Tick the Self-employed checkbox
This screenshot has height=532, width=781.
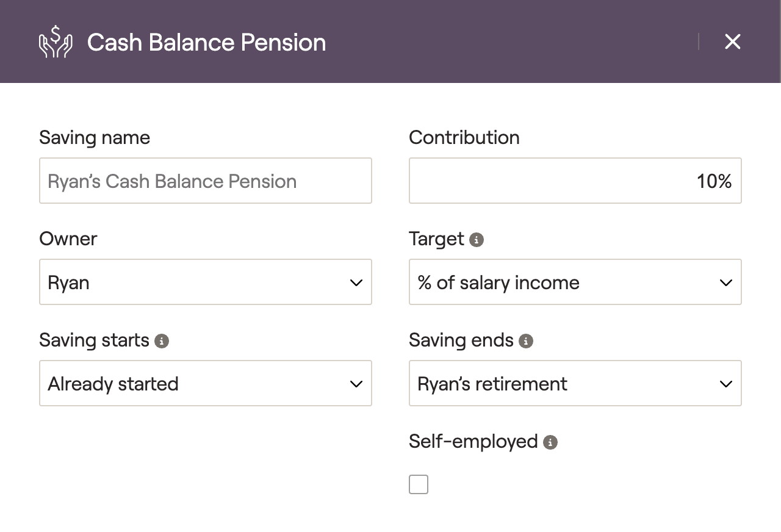click(x=419, y=484)
